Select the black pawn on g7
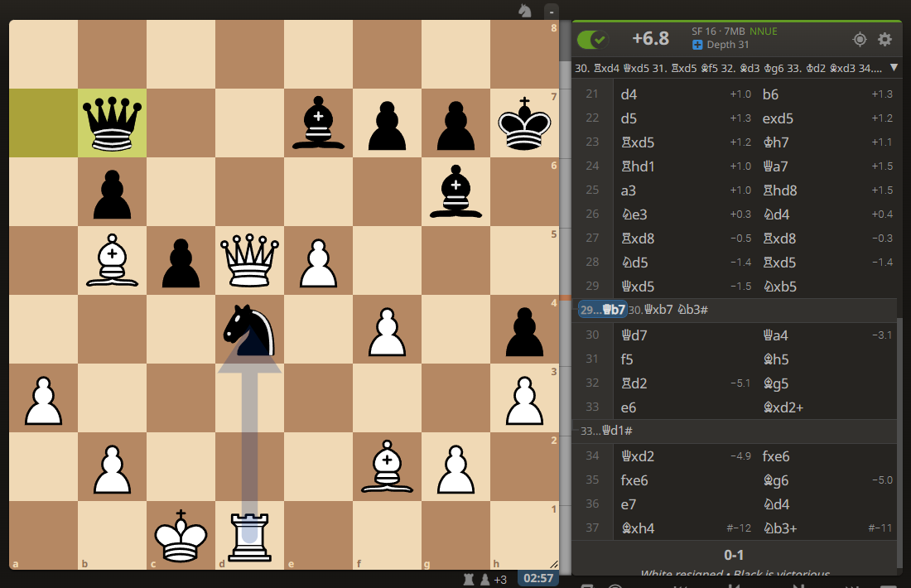 [456, 123]
